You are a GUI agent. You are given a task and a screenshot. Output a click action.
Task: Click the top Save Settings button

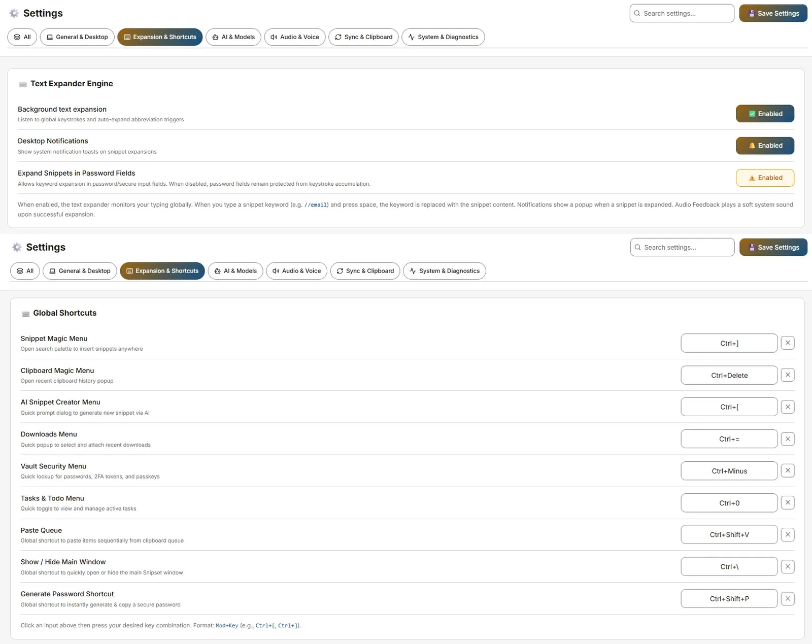coord(773,13)
